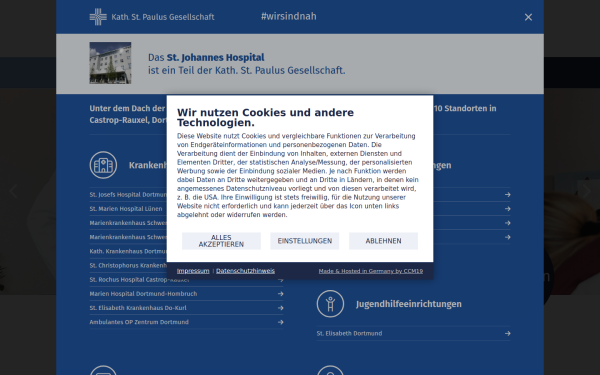The image size is (600, 375).
Task: Click the #wirsindnah hashtag text
Action: (x=289, y=16)
